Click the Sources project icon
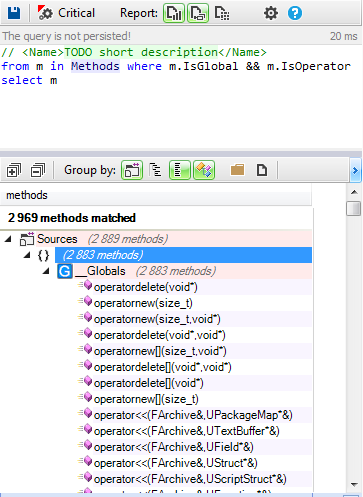Viewport: 363px width, 497px height. [x=27, y=239]
